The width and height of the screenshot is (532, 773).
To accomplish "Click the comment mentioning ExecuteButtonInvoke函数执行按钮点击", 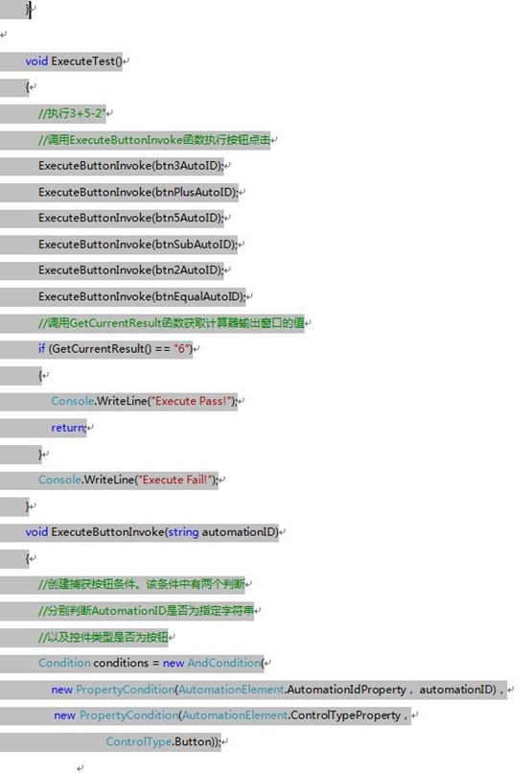I will pos(154,139).
